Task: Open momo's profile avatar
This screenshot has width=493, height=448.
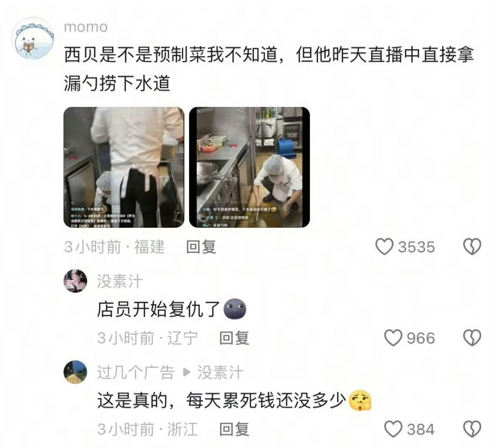Action: coord(33,38)
